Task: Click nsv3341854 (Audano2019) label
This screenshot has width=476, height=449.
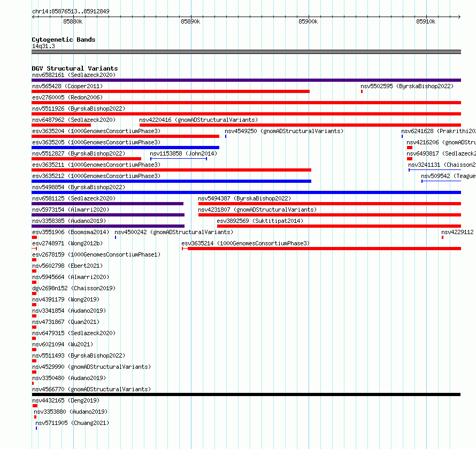Action: point(69,311)
